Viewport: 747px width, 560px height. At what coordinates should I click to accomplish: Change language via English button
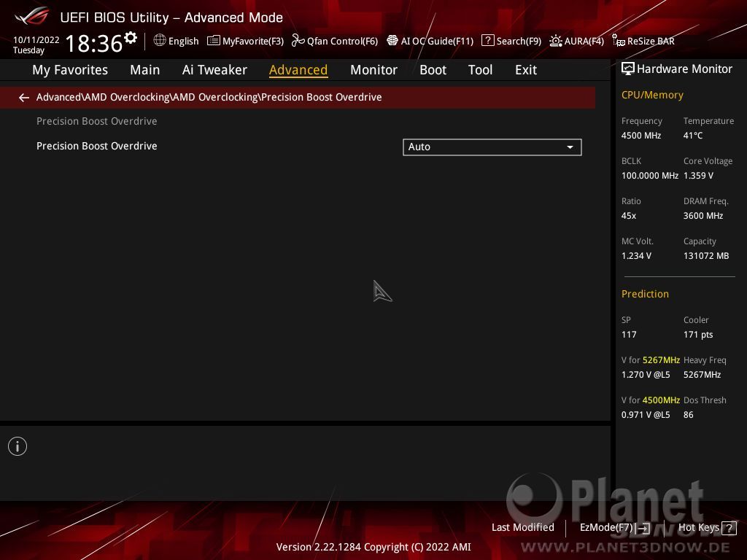[183, 42]
